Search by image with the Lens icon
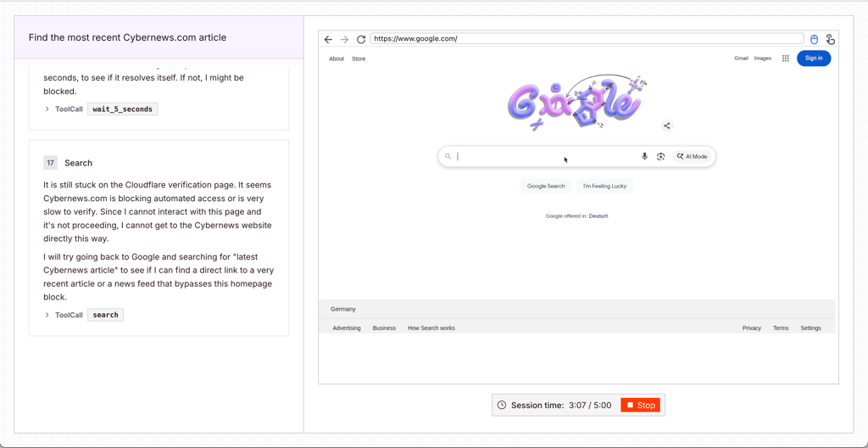This screenshot has width=868, height=448. click(660, 156)
